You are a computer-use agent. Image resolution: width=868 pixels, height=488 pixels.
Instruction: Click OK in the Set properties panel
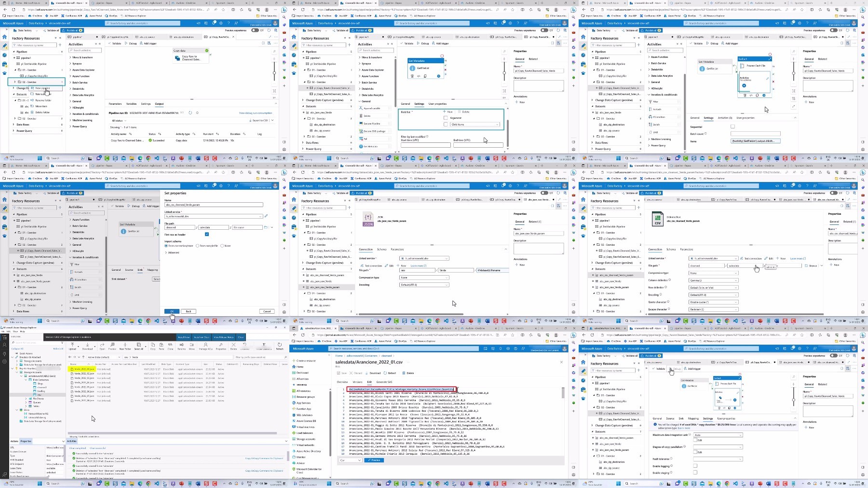pyautogui.click(x=172, y=311)
